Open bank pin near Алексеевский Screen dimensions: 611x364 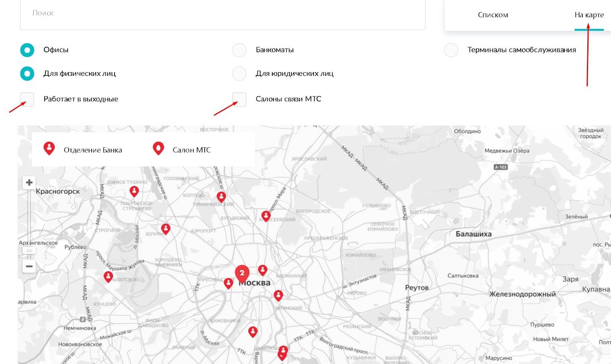(x=266, y=216)
